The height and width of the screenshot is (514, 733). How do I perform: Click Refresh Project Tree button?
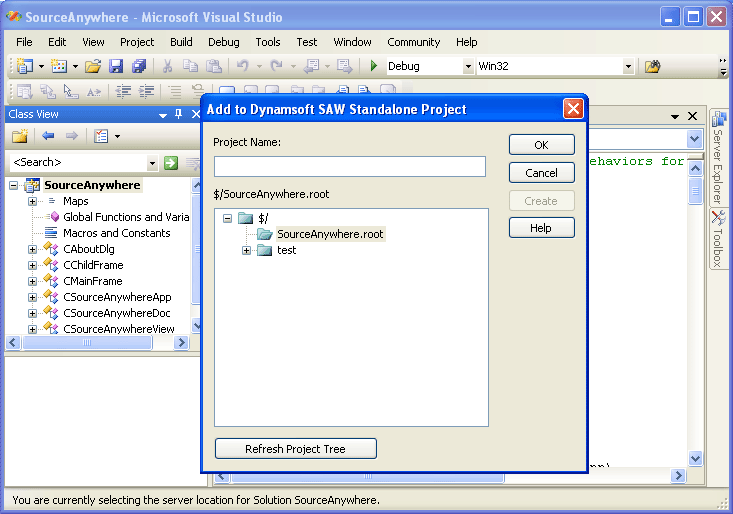tap(295, 449)
